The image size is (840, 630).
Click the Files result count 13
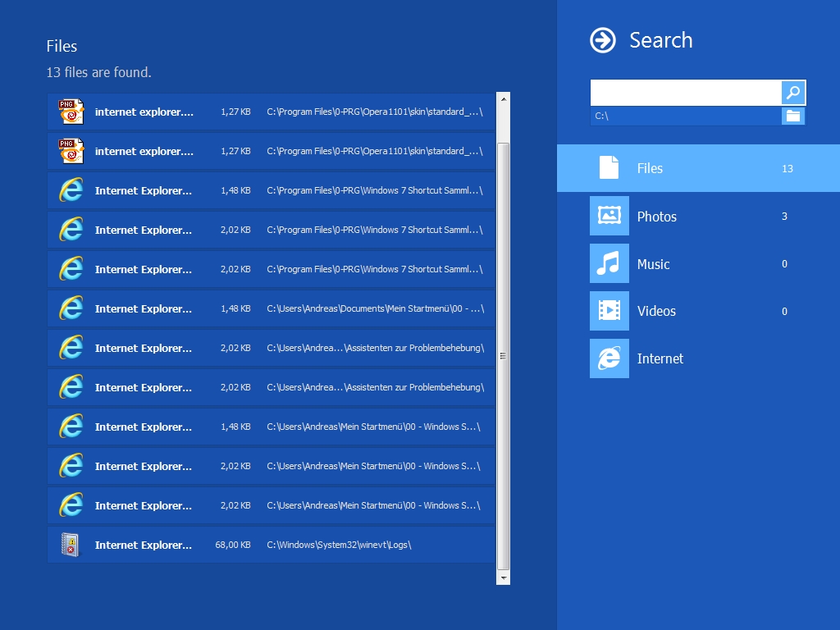787,169
